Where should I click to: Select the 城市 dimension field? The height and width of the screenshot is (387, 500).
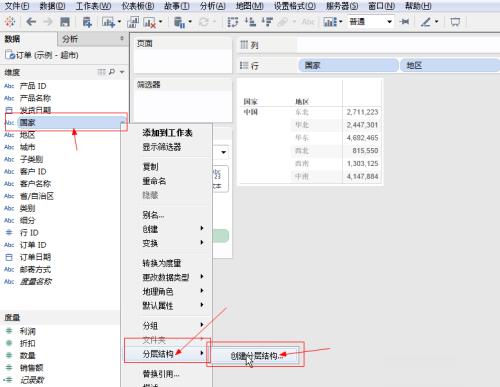pyautogui.click(x=27, y=147)
